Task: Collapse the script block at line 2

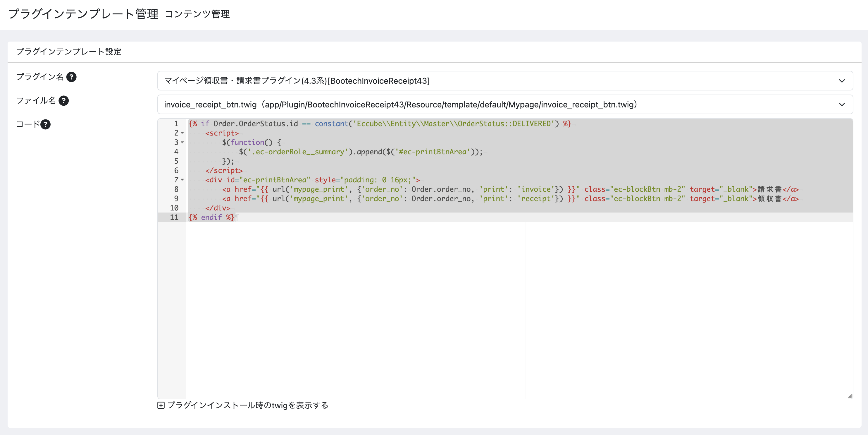Action: pos(182,133)
